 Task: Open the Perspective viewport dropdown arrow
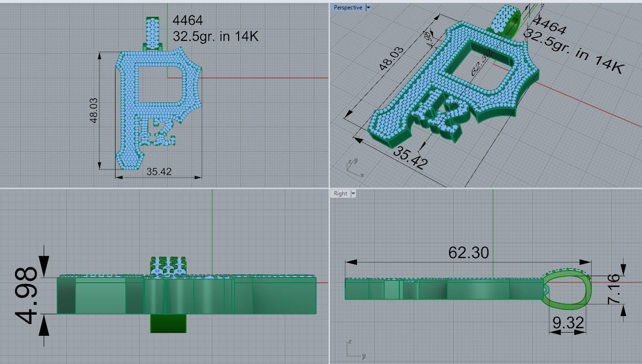tap(368, 8)
